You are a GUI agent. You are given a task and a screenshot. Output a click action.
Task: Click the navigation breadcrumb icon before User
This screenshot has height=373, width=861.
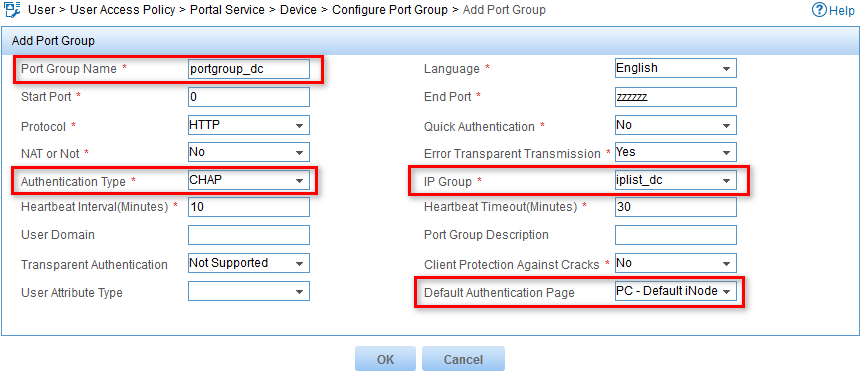tap(12, 9)
